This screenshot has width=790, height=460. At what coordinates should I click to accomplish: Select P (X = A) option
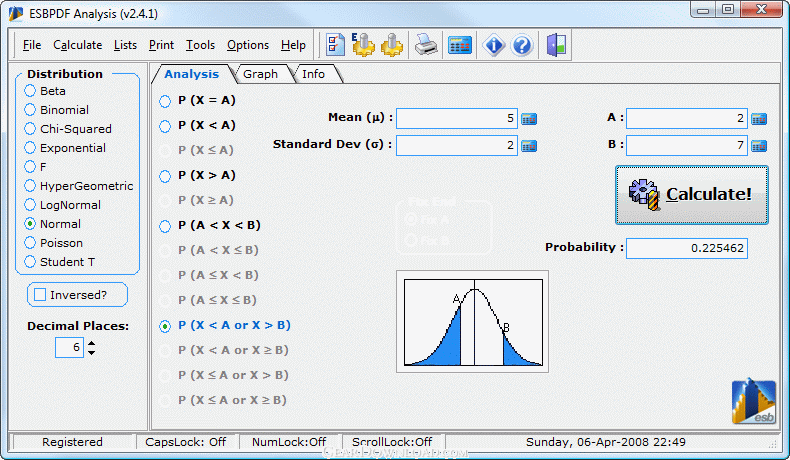(197, 101)
